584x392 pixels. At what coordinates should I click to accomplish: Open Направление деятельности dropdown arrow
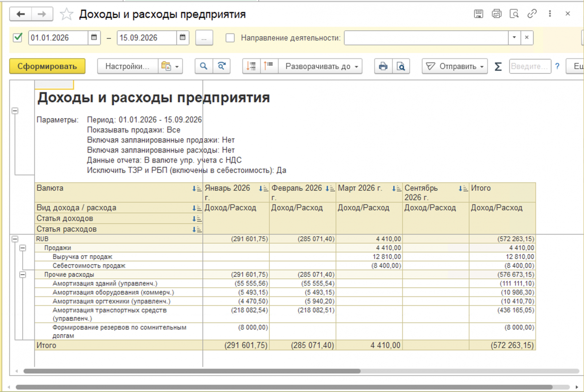point(514,38)
